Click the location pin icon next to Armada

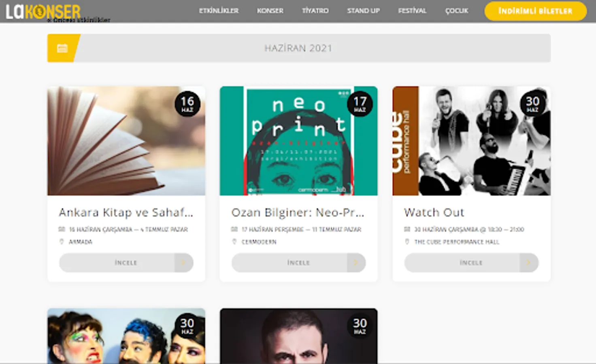point(62,241)
